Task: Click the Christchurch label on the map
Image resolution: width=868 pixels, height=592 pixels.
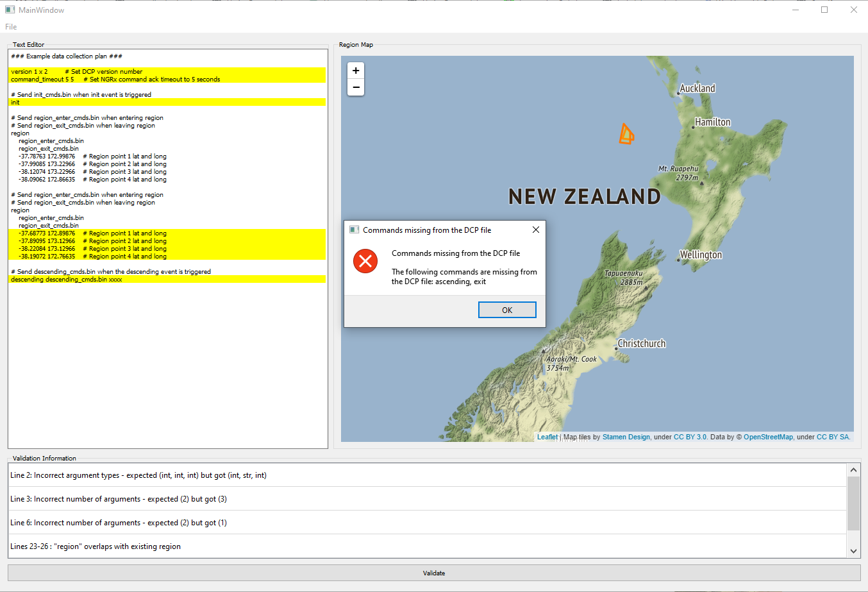Action: tap(642, 343)
